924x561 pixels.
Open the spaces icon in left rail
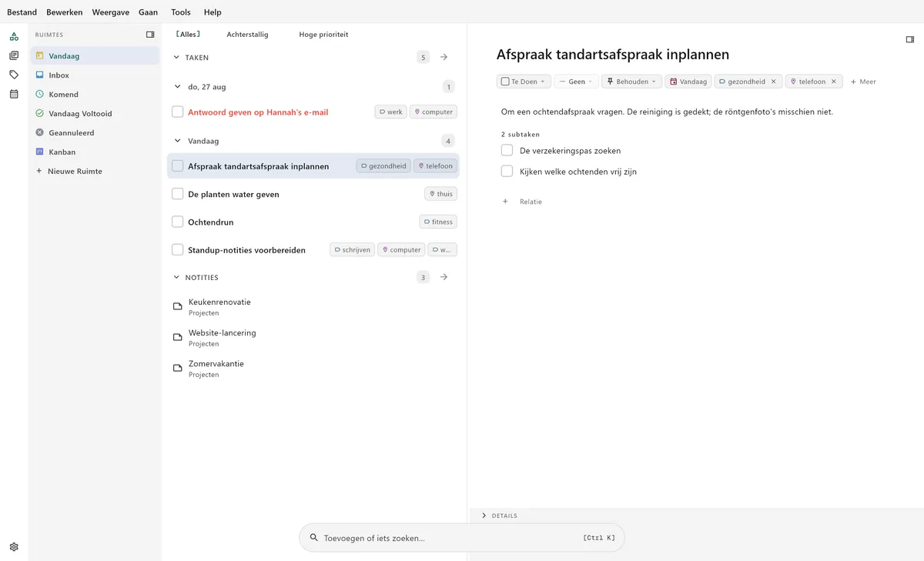tap(14, 36)
